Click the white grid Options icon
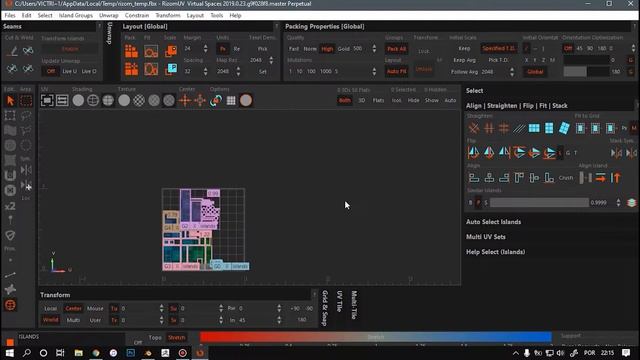The width and height of the screenshot is (640, 360). 231,100
